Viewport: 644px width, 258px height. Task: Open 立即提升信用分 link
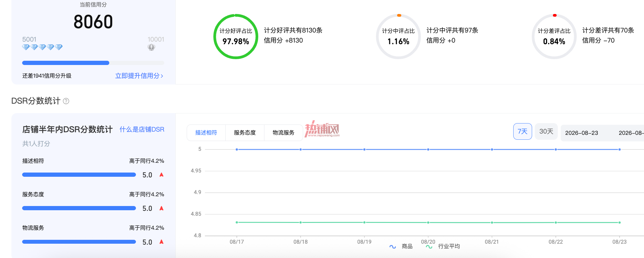pyautogui.click(x=139, y=76)
